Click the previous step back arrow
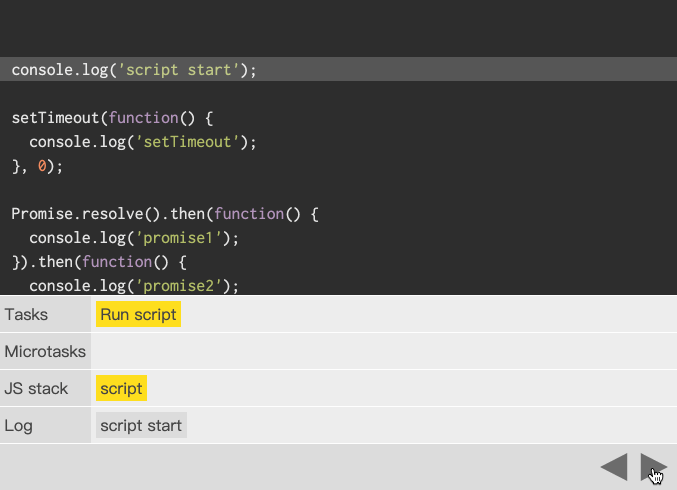This screenshot has height=490, width=677. pyautogui.click(x=614, y=467)
